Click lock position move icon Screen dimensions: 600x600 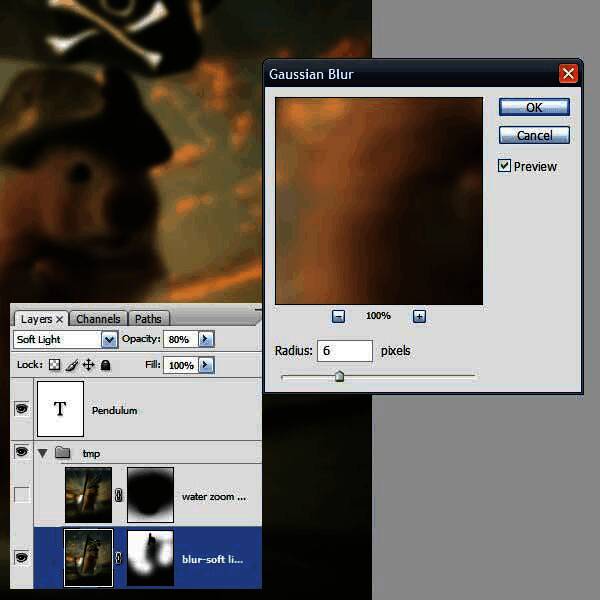[x=89, y=366]
